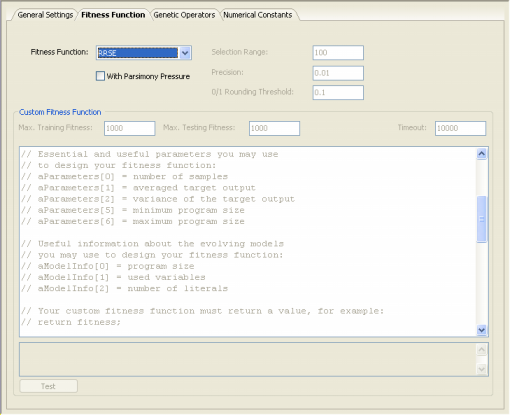Open the Numerical Constants tab
Image resolution: width=510 pixels, height=415 pixels.
258,15
